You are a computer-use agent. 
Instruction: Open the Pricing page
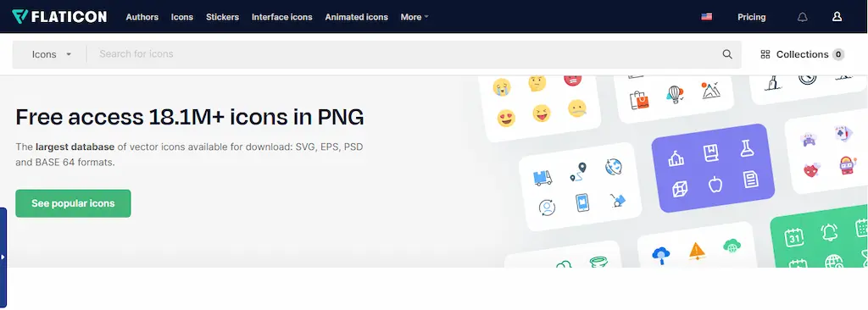751,17
